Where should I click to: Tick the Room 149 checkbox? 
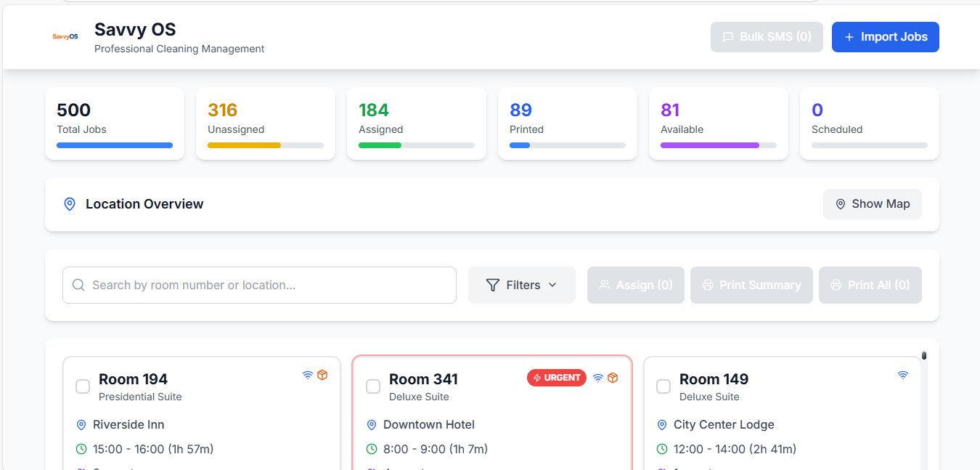(663, 386)
